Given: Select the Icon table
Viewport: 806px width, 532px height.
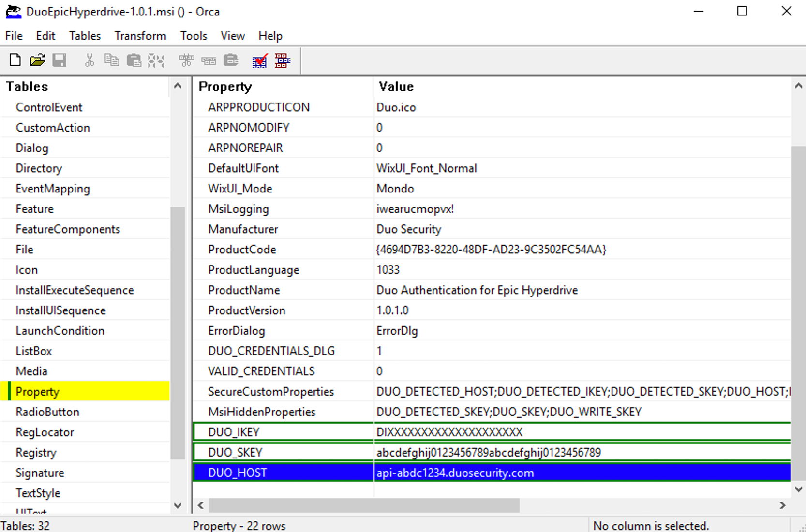Looking at the screenshot, I should (x=26, y=270).
